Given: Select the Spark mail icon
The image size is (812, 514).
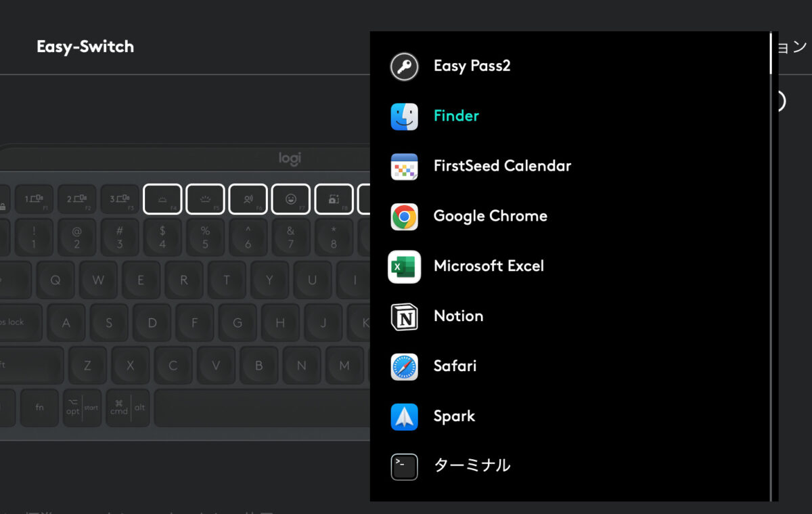Looking at the screenshot, I should pyautogui.click(x=404, y=416).
